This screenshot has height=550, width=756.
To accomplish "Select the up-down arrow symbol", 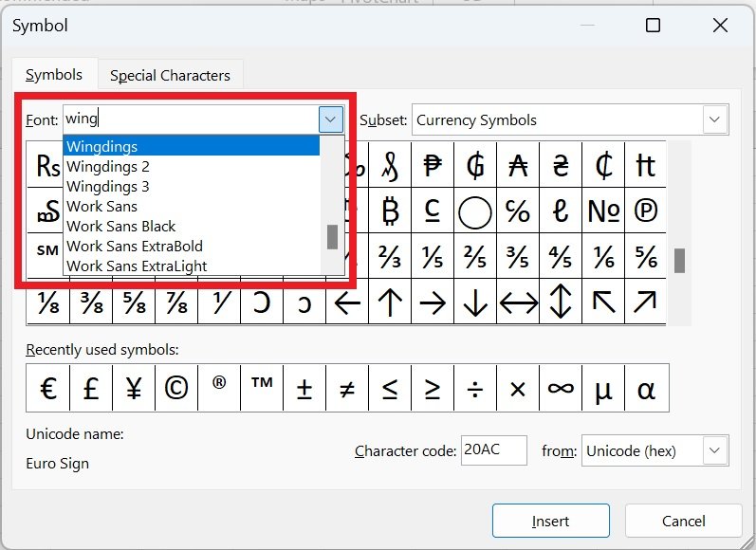I will 561,303.
